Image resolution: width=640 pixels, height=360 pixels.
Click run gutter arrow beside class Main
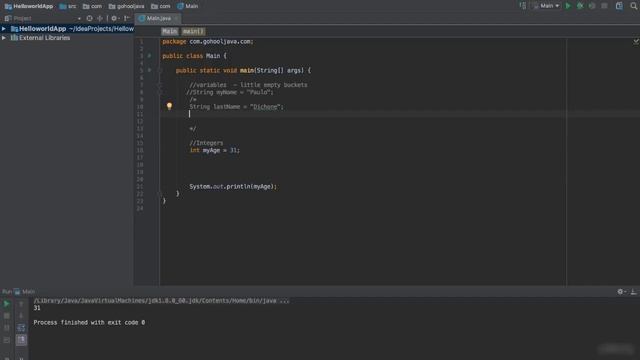(149, 56)
